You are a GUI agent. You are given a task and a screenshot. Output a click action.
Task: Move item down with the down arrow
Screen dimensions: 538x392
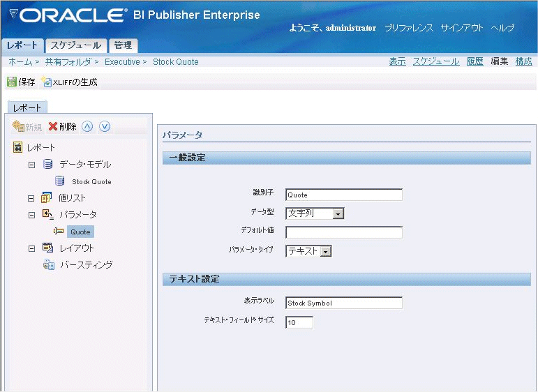105,126
